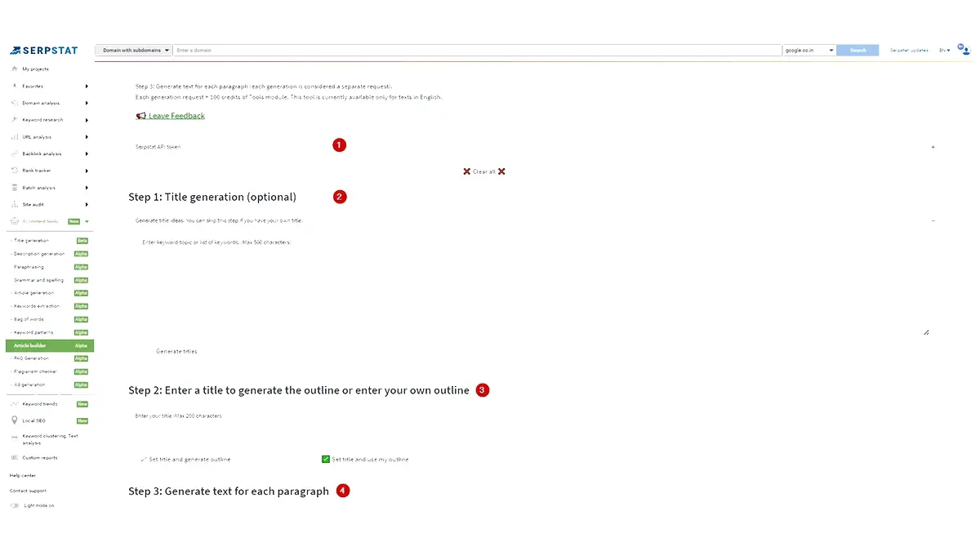This screenshot has width=980, height=551.
Task: Click the Serpstat logo
Action: pyautogui.click(x=44, y=51)
